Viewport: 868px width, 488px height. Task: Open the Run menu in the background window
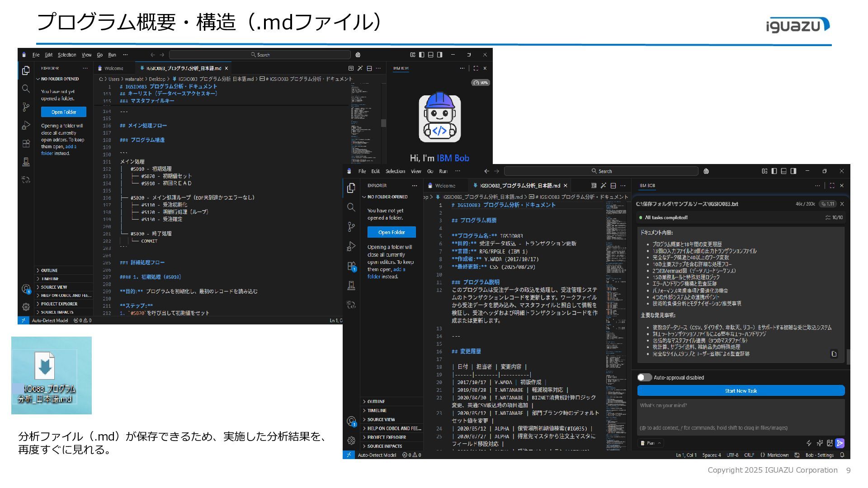point(112,55)
